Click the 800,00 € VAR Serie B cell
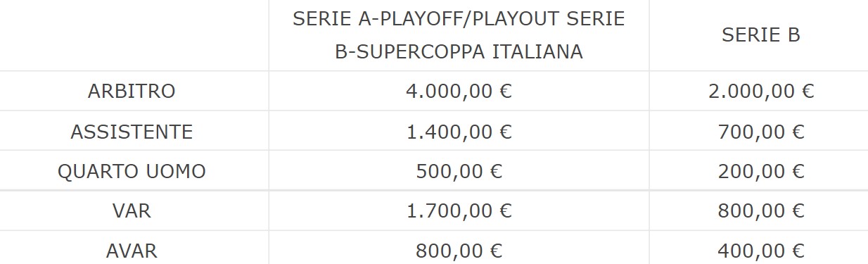 (760, 210)
